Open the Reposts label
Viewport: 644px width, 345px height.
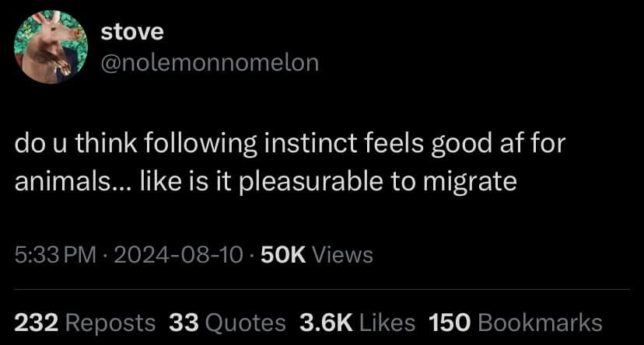coord(110,322)
